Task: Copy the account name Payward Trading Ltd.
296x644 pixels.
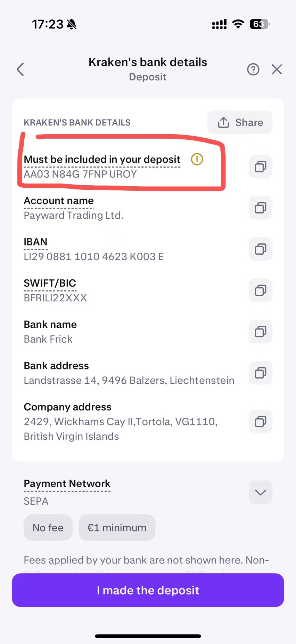Action: 261,208
